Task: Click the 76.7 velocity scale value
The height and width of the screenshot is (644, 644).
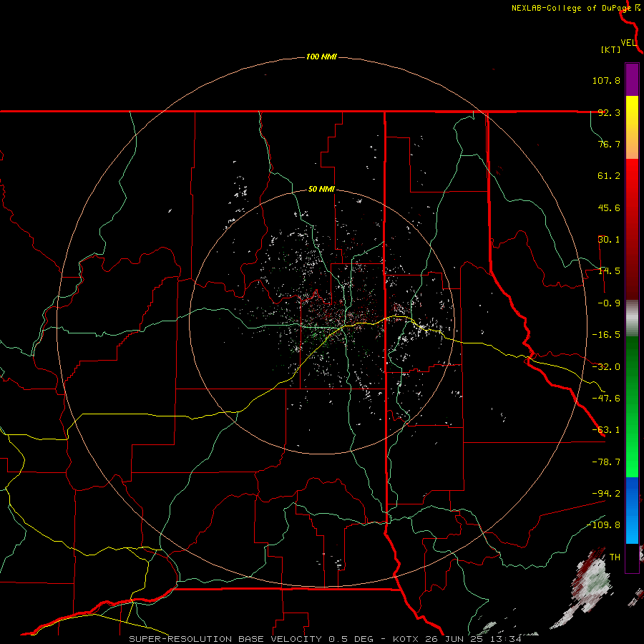Action: click(609, 144)
